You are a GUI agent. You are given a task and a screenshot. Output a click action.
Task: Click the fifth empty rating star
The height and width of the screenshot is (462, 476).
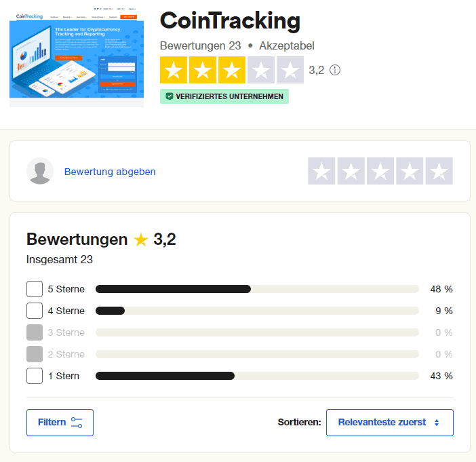(x=439, y=171)
